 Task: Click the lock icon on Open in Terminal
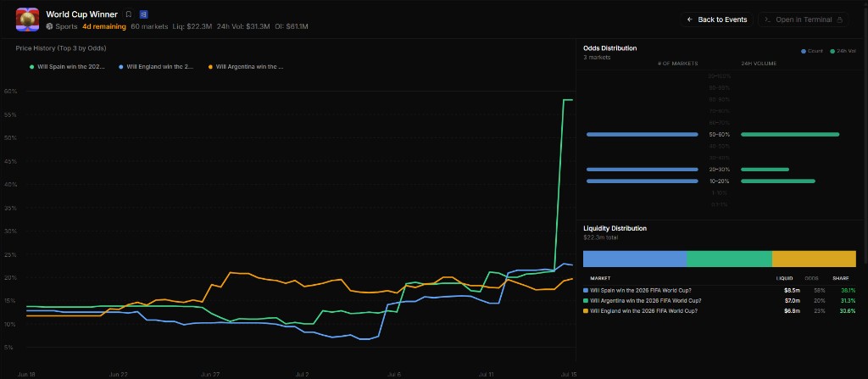pos(840,20)
